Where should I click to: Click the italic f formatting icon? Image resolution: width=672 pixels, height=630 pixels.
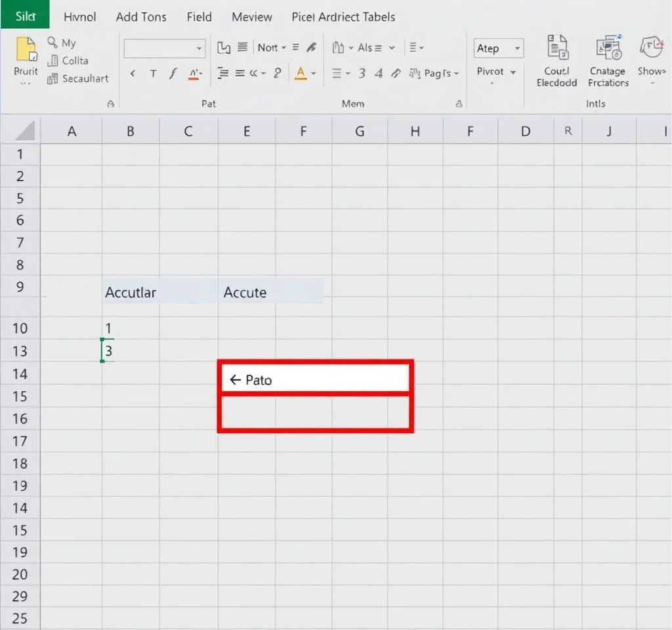(173, 73)
